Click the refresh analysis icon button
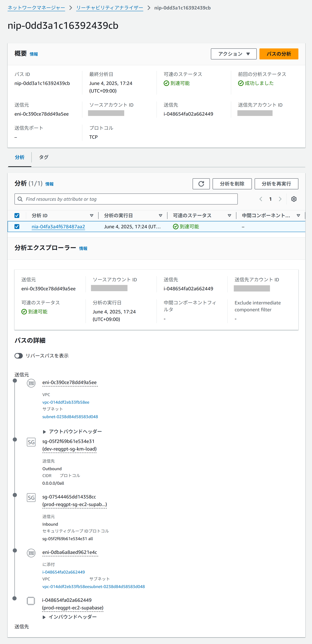312x644 pixels. click(201, 184)
